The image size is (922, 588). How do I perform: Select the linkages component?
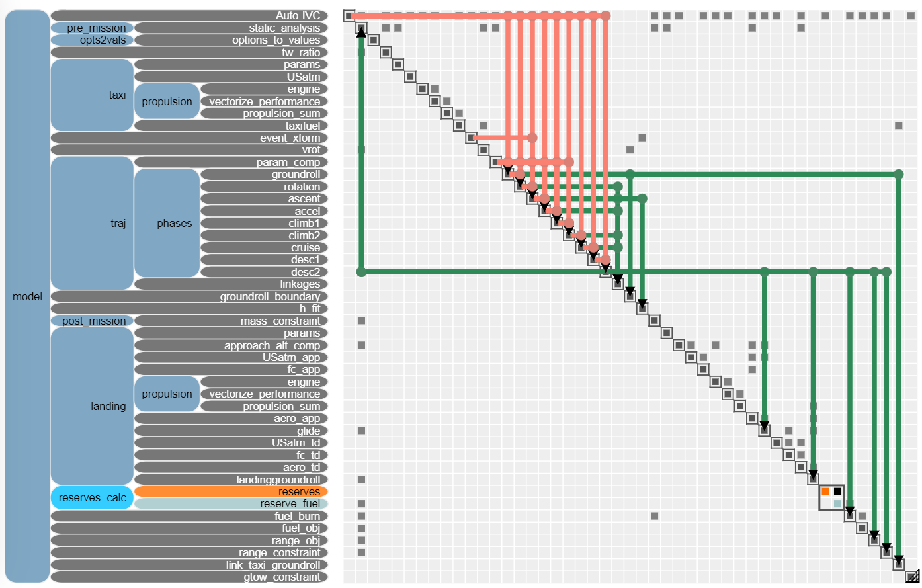coord(231,284)
